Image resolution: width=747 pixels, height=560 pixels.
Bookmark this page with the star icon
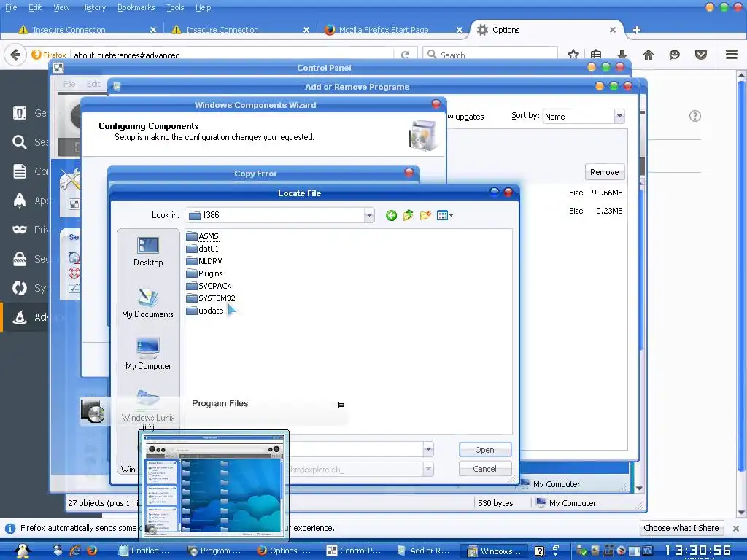point(573,55)
